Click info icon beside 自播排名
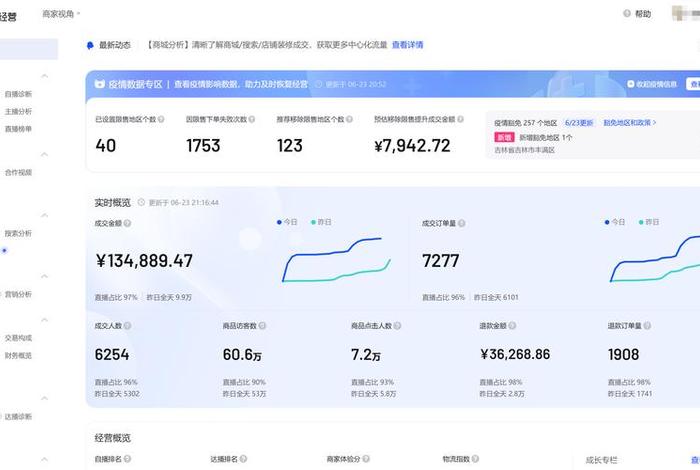 tap(127, 458)
